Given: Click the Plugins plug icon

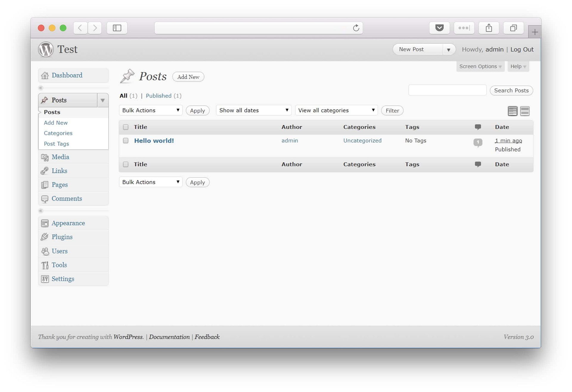Looking at the screenshot, I should (45, 237).
